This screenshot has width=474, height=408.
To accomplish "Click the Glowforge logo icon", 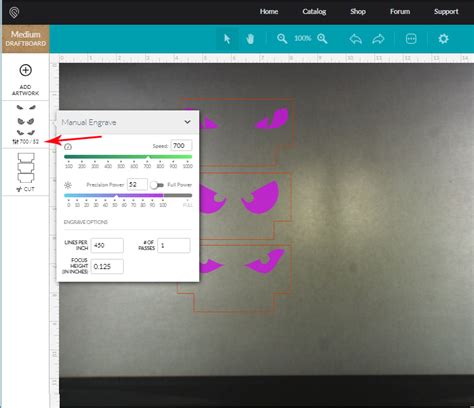I will 14,13.
